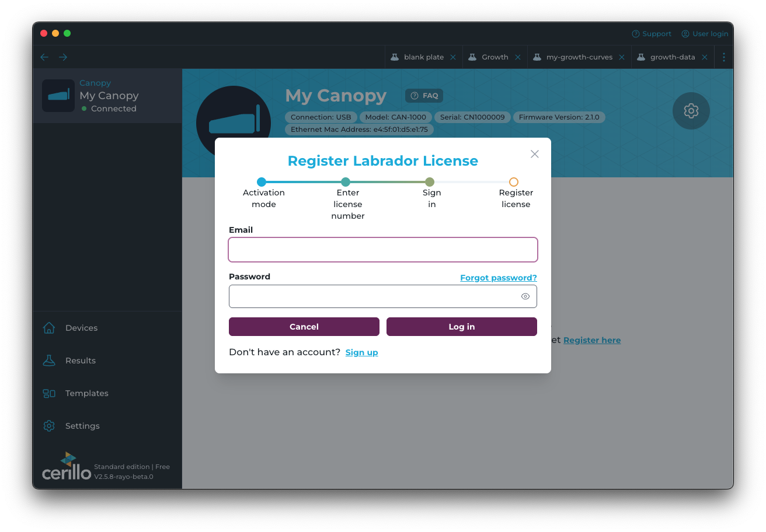This screenshot has height=532, width=766.
Task: Open the Devices section in sidebar
Action: (x=81, y=328)
